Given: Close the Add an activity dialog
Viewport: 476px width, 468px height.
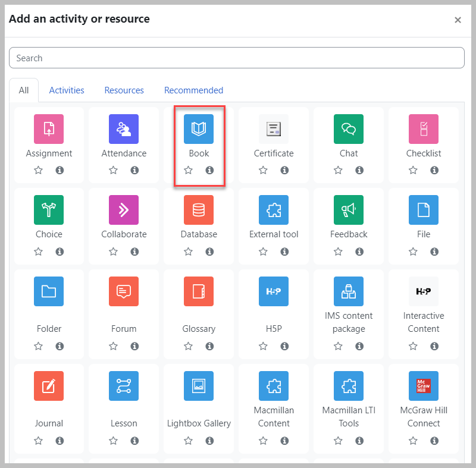Looking at the screenshot, I should pos(458,20).
